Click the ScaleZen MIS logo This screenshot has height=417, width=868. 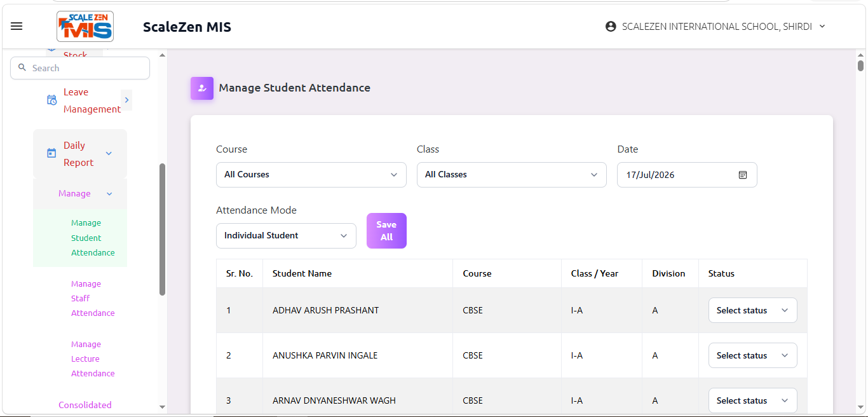tap(85, 27)
